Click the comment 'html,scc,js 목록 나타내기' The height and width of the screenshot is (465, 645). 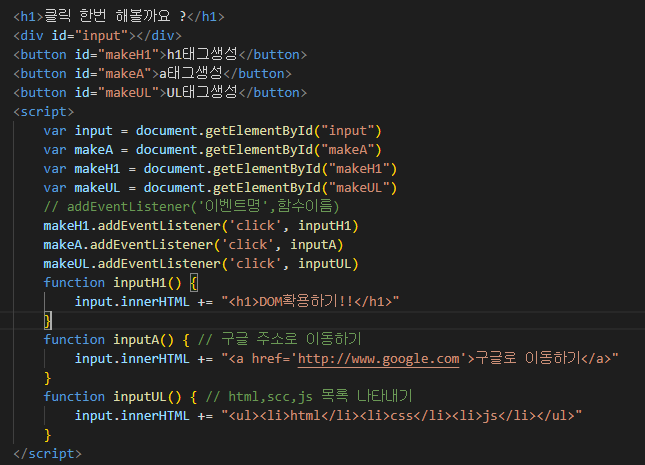coord(309,396)
